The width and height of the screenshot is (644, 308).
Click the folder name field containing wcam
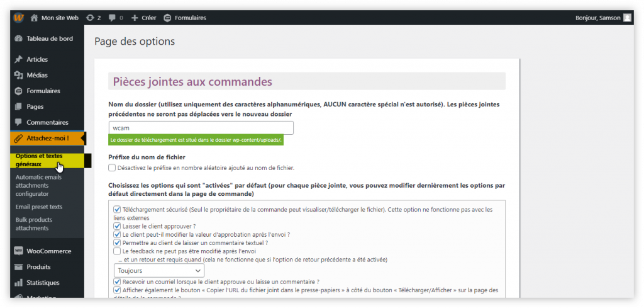[201, 128]
